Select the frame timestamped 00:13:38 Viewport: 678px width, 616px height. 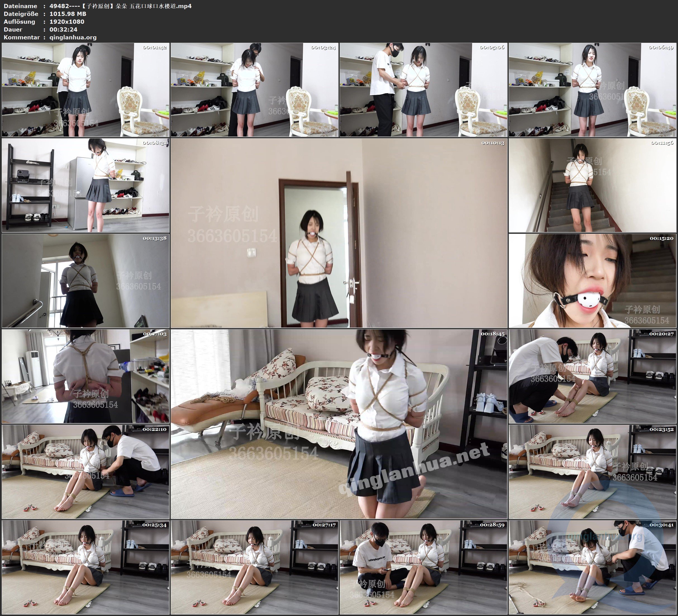(85, 281)
